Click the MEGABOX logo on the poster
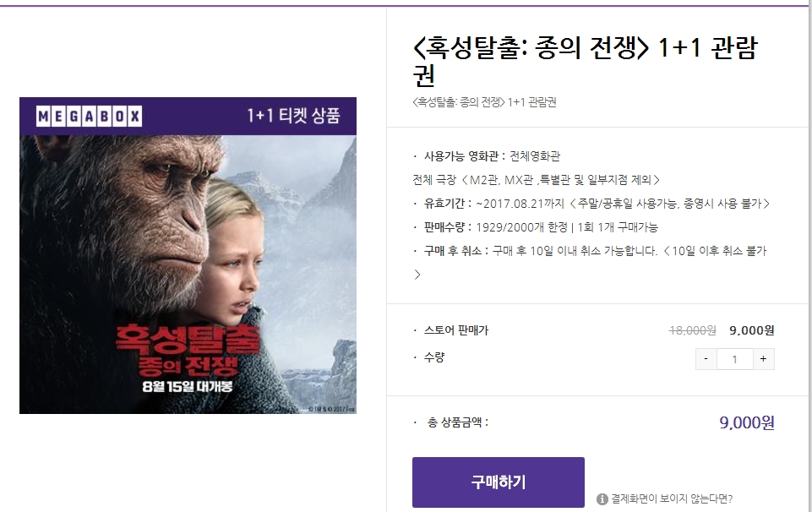 click(89, 116)
